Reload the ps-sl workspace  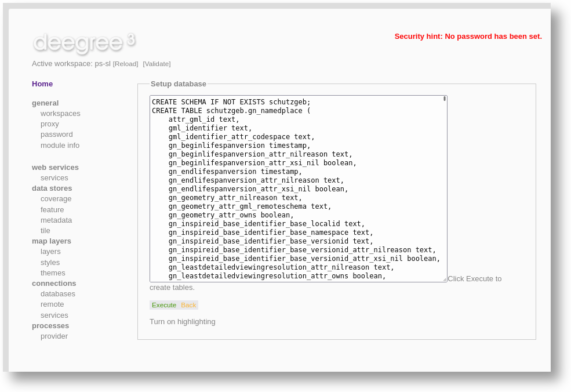(x=125, y=64)
